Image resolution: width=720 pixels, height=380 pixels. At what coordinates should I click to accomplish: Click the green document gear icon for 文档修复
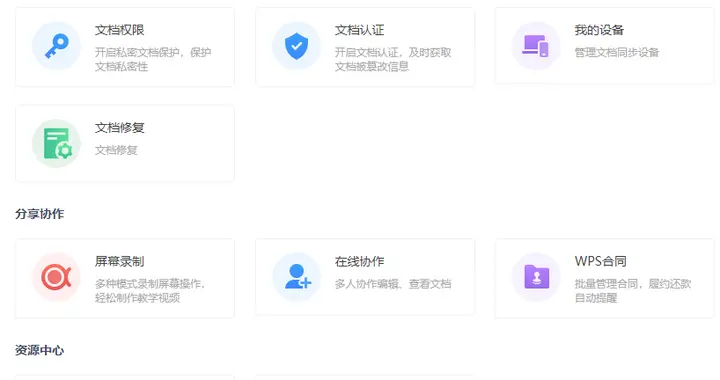coord(56,144)
